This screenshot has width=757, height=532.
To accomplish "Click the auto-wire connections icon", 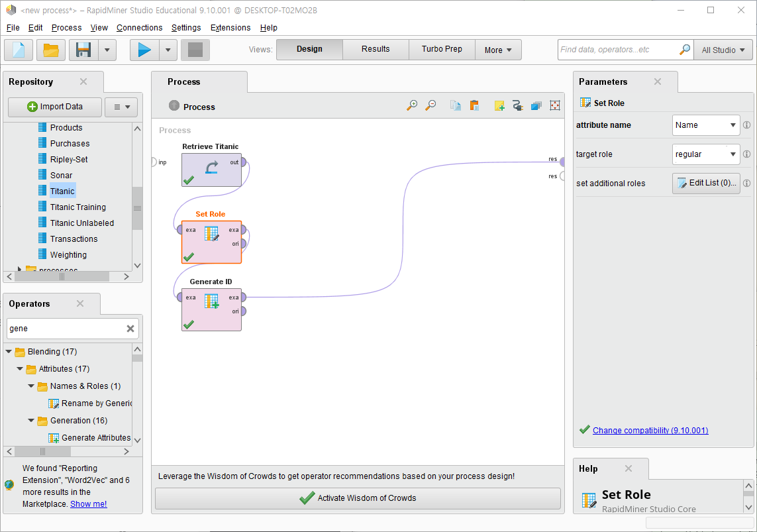I will pos(517,105).
